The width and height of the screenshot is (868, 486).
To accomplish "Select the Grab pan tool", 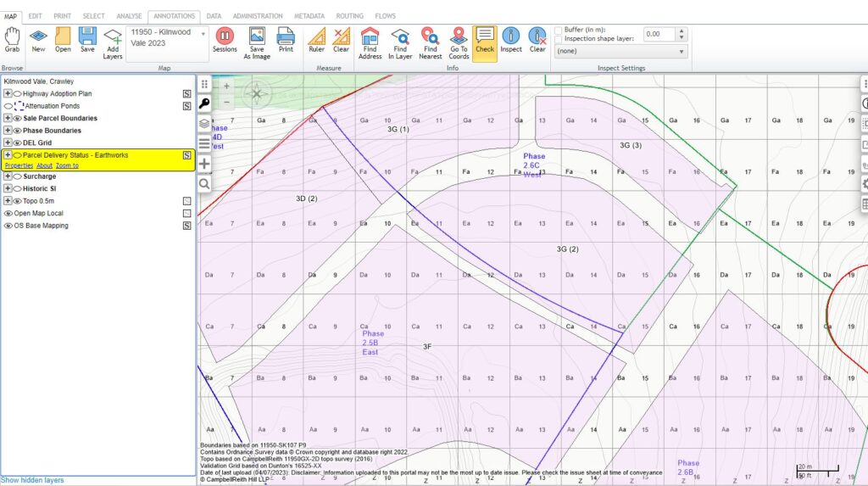I will pyautogui.click(x=12, y=39).
